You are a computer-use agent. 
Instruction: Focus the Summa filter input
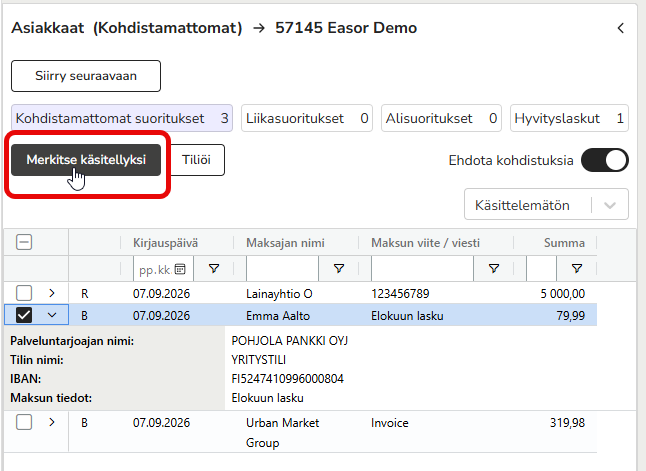pyautogui.click(x=541, y=269)
